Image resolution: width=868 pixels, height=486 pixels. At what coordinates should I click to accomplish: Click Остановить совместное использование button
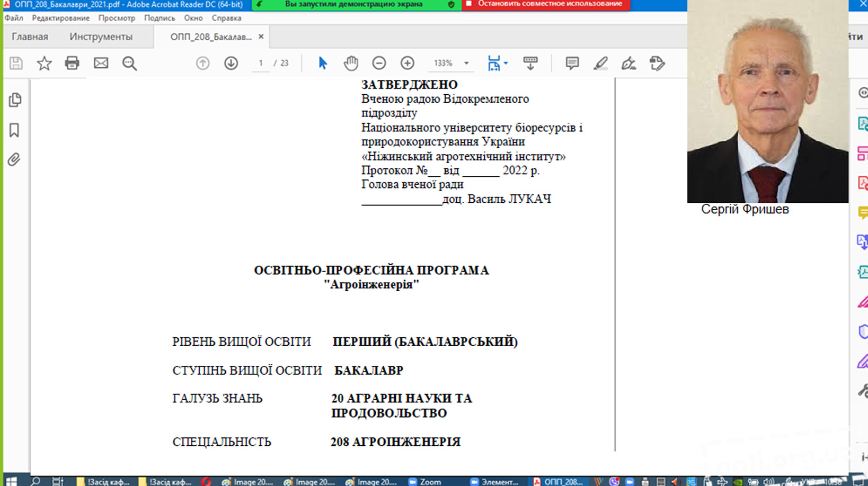pyautogui.click(x=546, y=4)
